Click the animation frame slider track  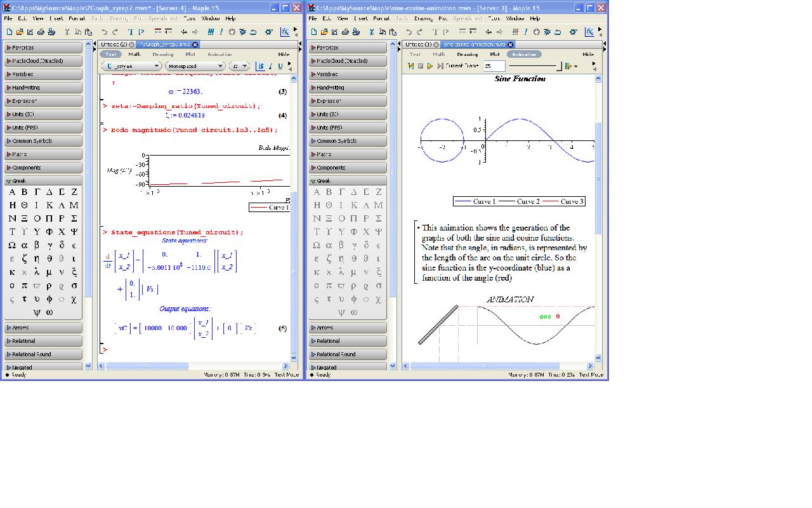click(x=533, y=66)
